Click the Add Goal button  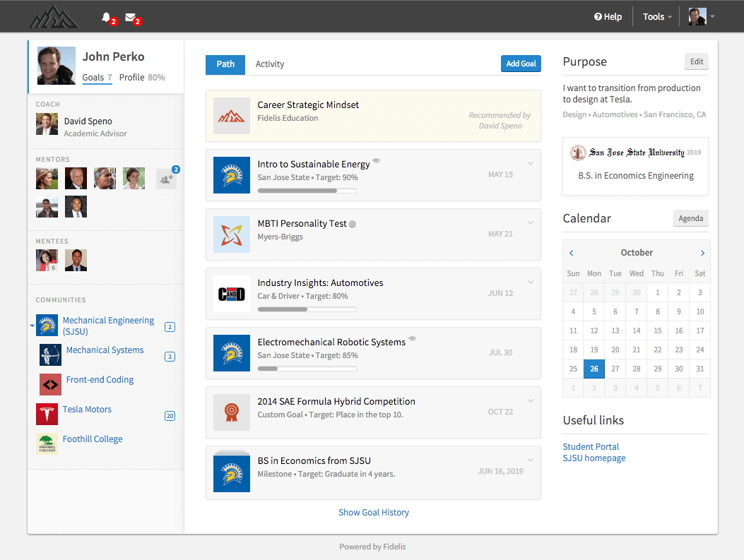point(521,64)
